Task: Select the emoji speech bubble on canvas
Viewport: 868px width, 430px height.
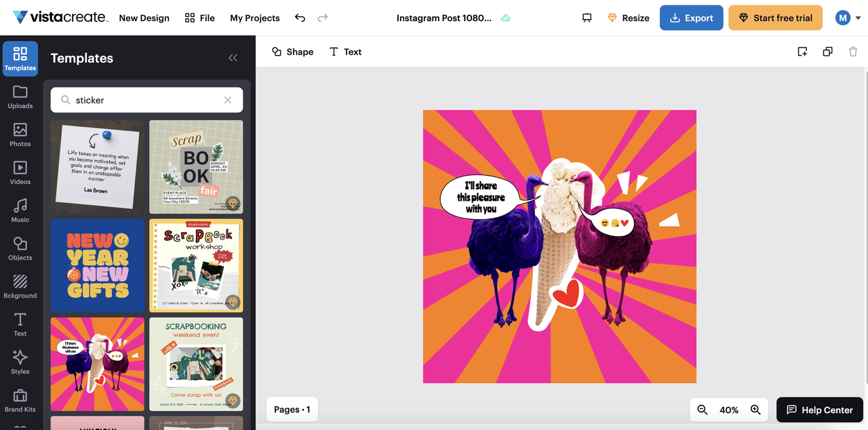Action: click(614, 222)
